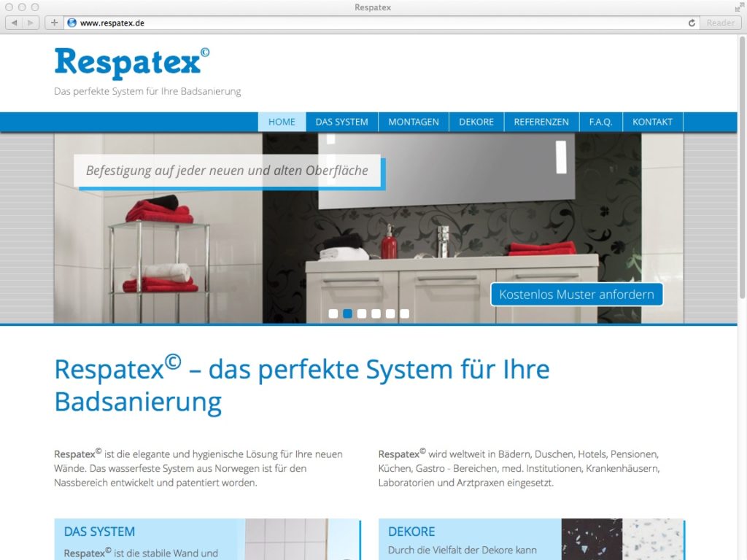Click the globe site icon in address bar

72,23
